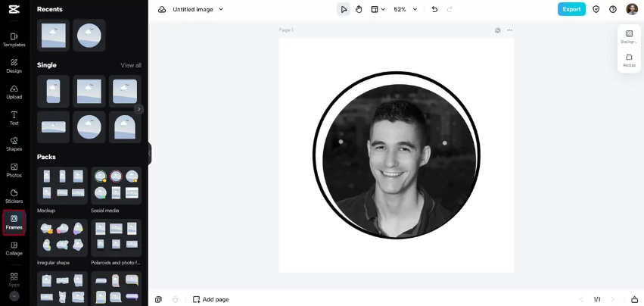Open the layout view options icon
Viewport: 644px width, 306px height.
(x=375, y=9)
